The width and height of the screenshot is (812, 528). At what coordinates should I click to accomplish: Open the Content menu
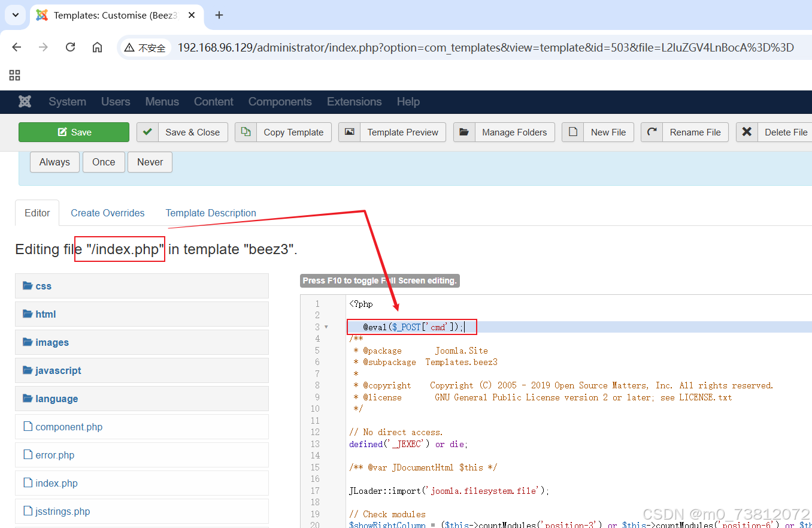pos(214,101)
